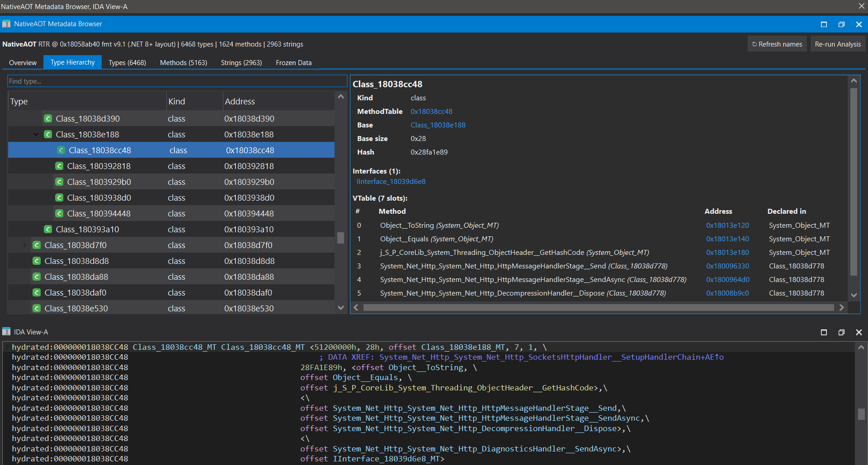Open the Methods (5163) tab
The image size is (868, 465).
pos(184,63)
